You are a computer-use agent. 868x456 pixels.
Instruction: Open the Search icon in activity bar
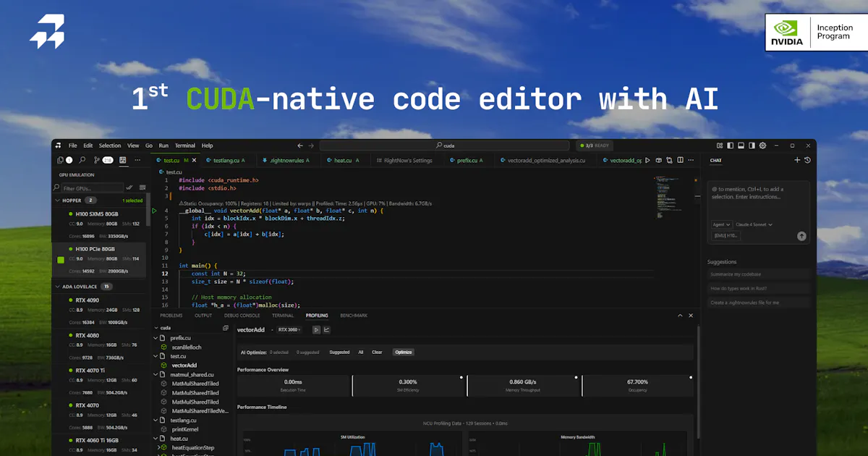tap(82, 160)
